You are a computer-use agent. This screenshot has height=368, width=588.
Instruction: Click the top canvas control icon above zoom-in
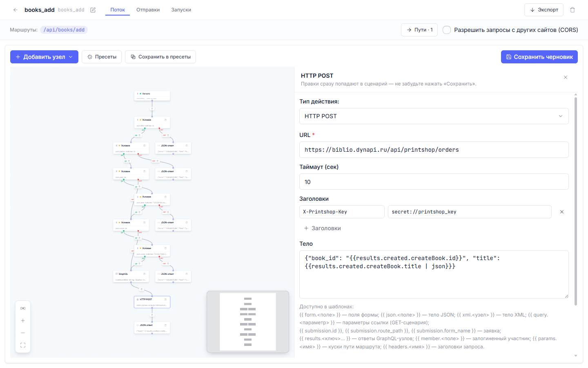[x=23, y=308]
